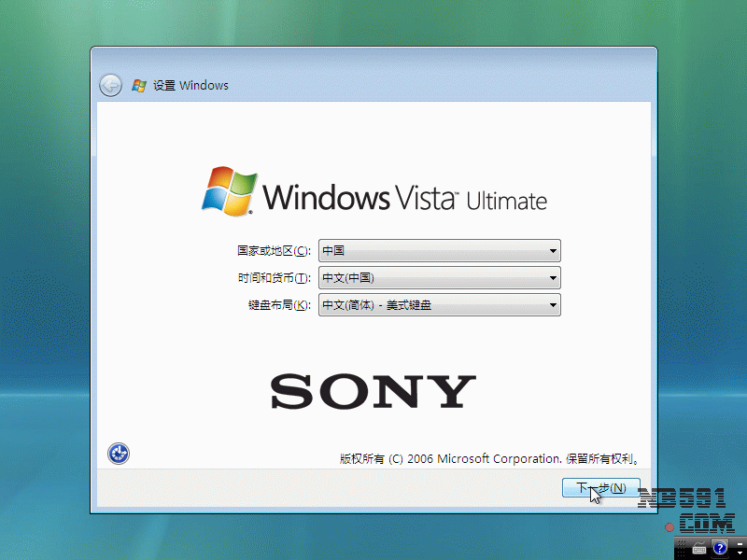Click the 版权所有 Microsoft Corporation copyright line
The image size is (747, 560).
[x=489, y=459]
